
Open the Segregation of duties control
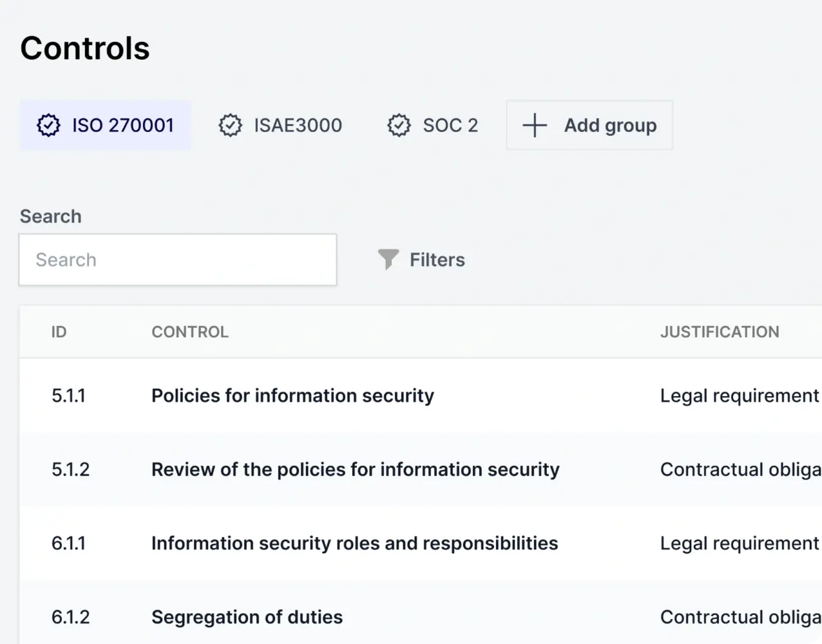click(x=247, y=617)
